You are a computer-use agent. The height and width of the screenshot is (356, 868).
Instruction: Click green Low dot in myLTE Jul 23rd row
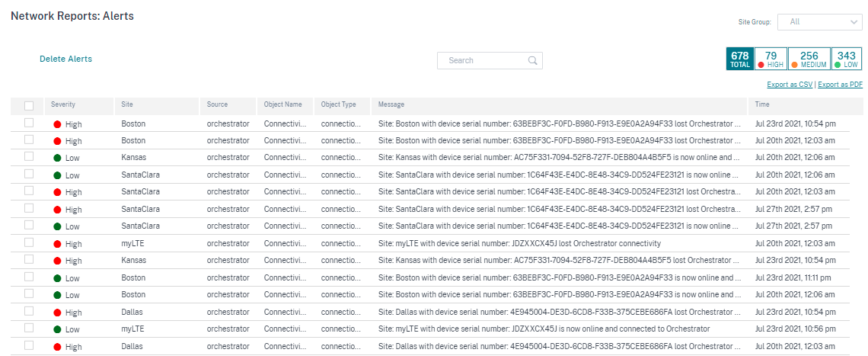tap(57, 329)
